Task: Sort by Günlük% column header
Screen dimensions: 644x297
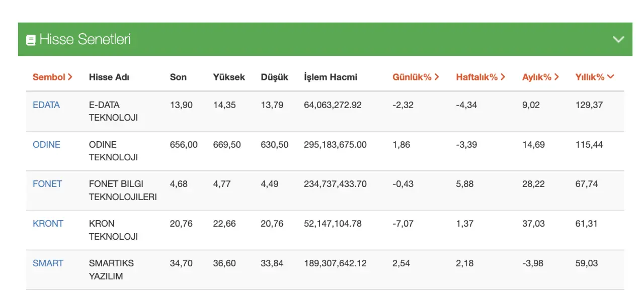Action: (x=416, y=77)
